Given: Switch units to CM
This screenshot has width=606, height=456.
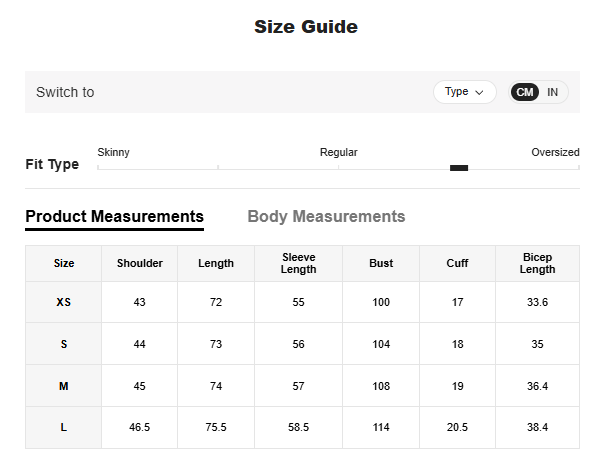Looking at the screenshot, I should (x=525, y=92).
